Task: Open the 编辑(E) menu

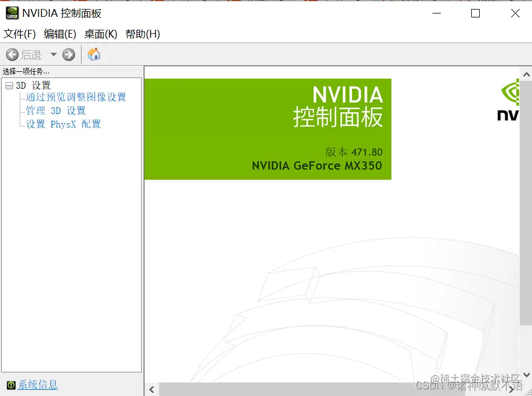Action: [60, 34]
